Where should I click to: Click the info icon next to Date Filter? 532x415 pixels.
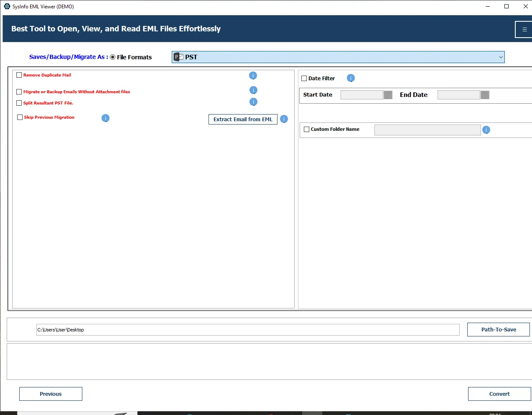pos(351,78)
